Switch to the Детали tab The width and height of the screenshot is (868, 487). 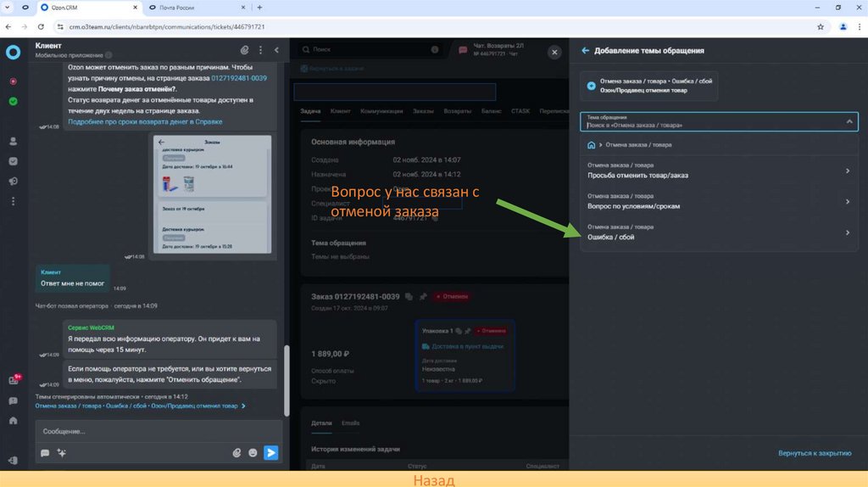321,423
